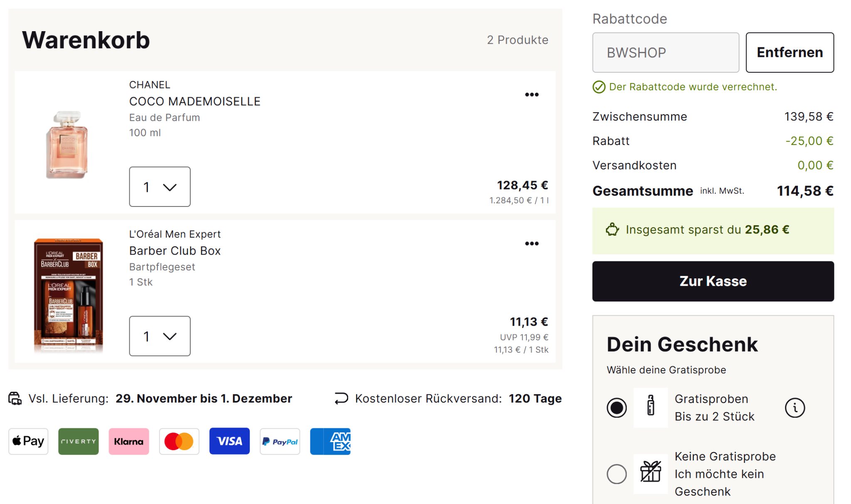Open options menu for Barber Club Box
Screen dimensions: 851x504
pos(531,243)
